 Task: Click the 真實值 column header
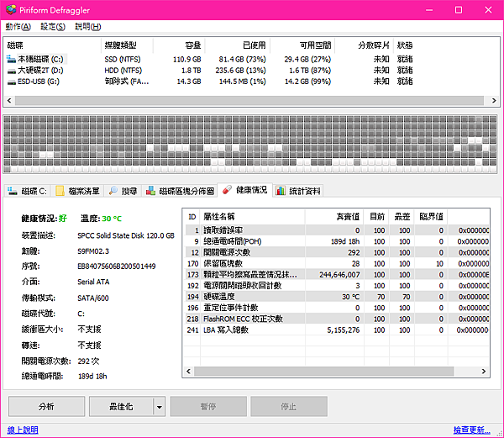point(334,217)
